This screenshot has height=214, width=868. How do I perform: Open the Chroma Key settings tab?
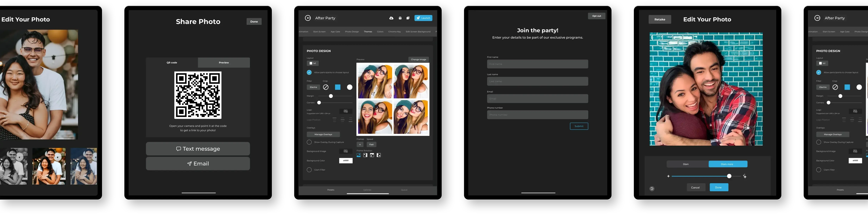(x=394, y=32)
